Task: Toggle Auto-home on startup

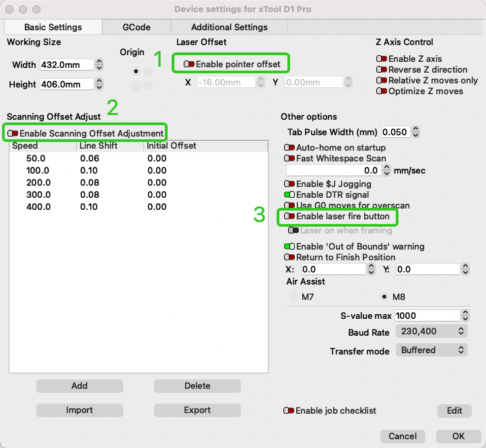Action: pyautogui.click(x=290, y=147)
